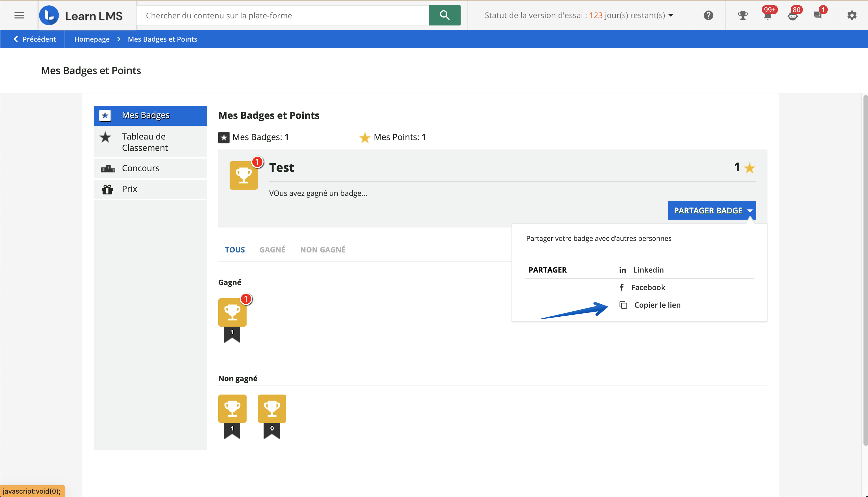This screenshot has height=497, width=868.
Task: Click the 'Non gagné' section heading
Action: 238,379
